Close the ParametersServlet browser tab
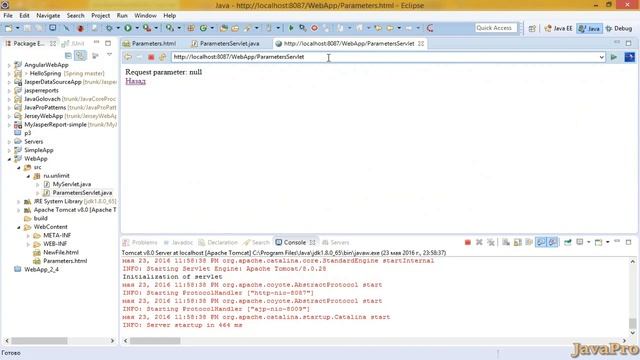The image size is (640, 360). [421, 43]
